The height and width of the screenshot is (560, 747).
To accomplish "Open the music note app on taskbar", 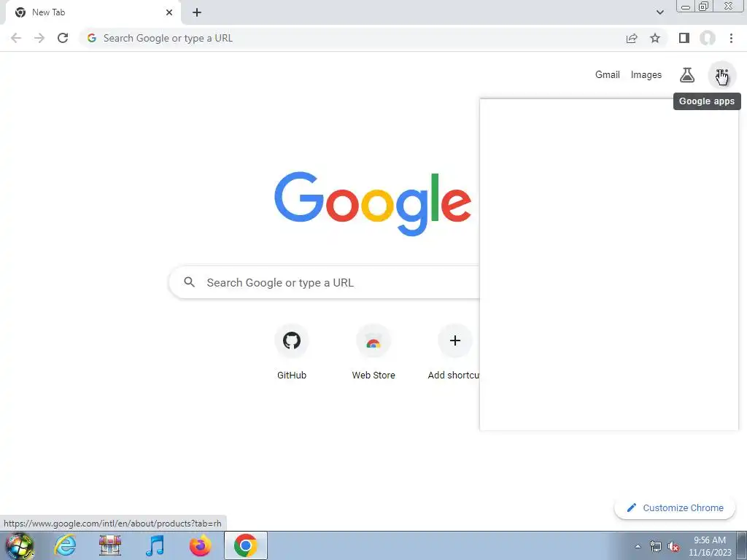I will pos(155,545).
